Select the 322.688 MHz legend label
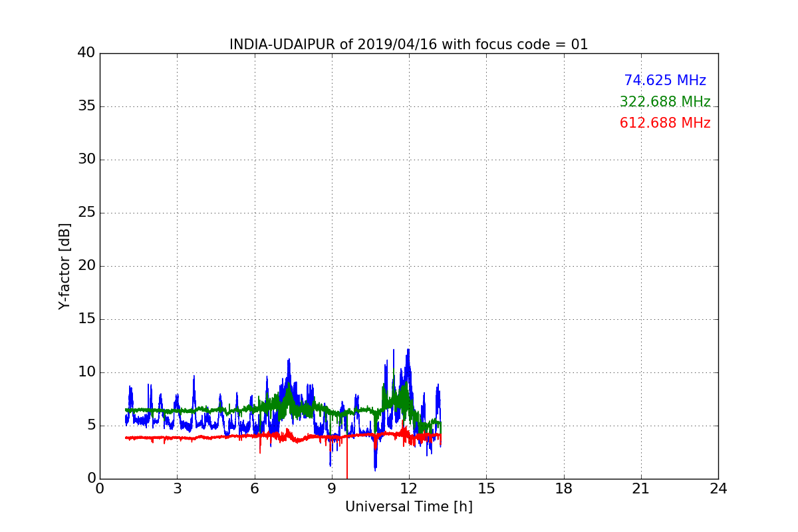 (665, 102)
